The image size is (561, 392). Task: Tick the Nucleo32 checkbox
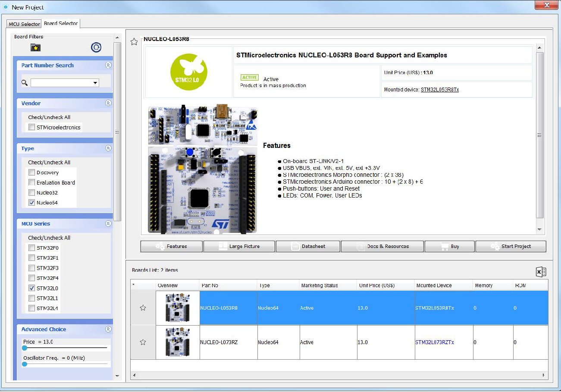click(x=31, y=192)
